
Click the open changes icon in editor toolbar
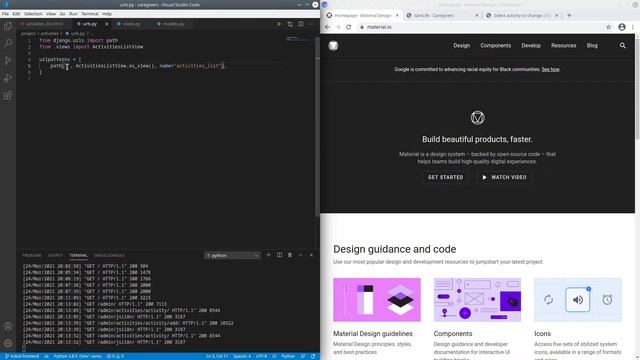[x=290, y=24]
